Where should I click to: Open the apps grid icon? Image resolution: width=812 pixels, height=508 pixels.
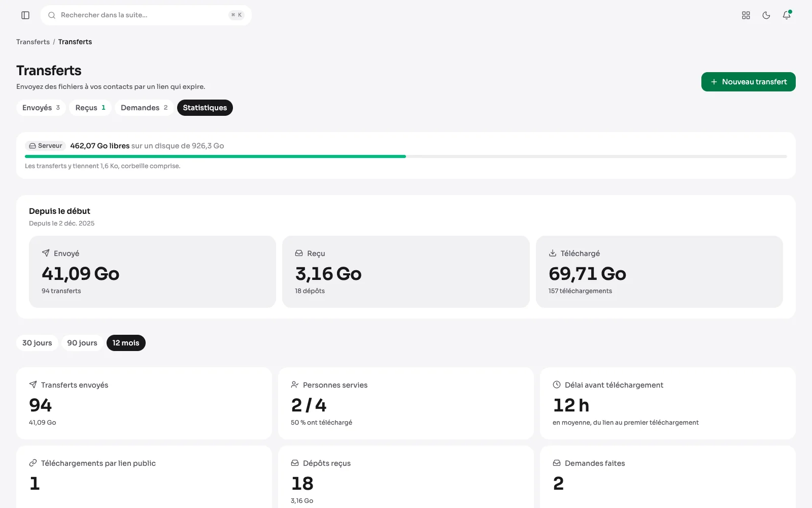click(x=746, y=15)
